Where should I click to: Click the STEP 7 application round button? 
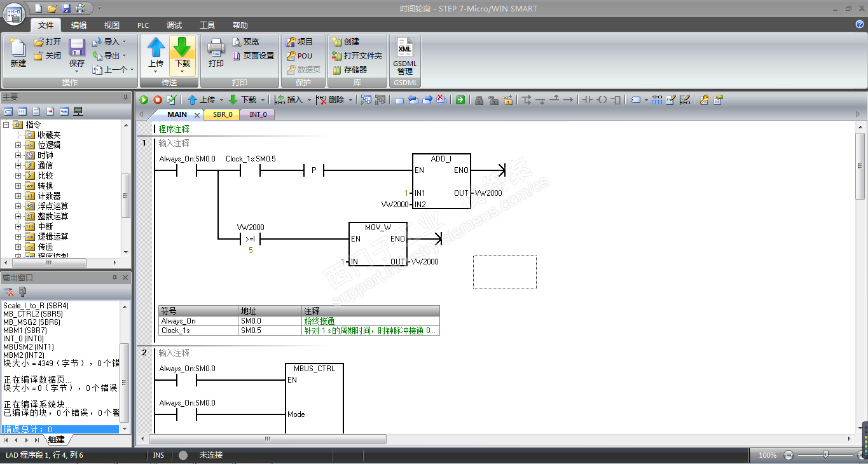pyautogui.click(x=13, y=14)
